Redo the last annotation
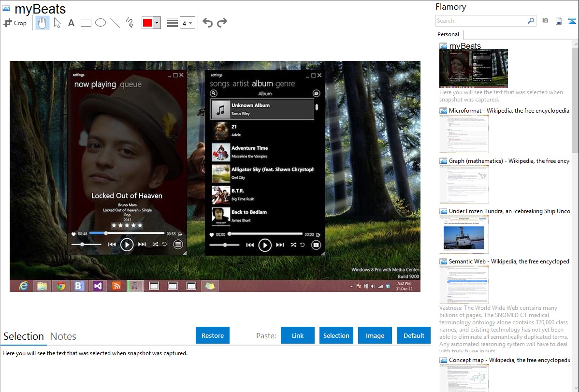Viewport: 579px width, 392px height. 222,23
